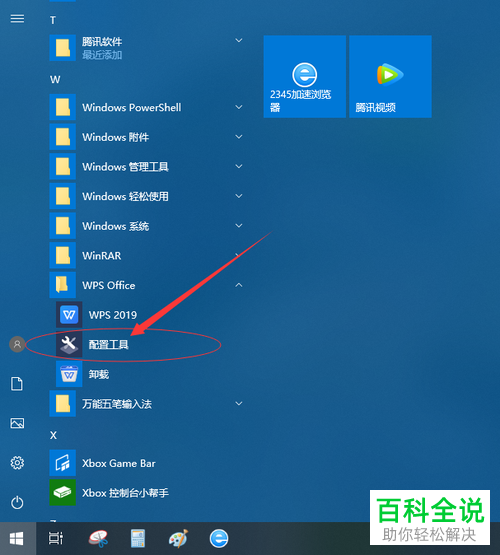Select the 万能五笔输入法 label
500x555 pixels.
tap(117, 404)
